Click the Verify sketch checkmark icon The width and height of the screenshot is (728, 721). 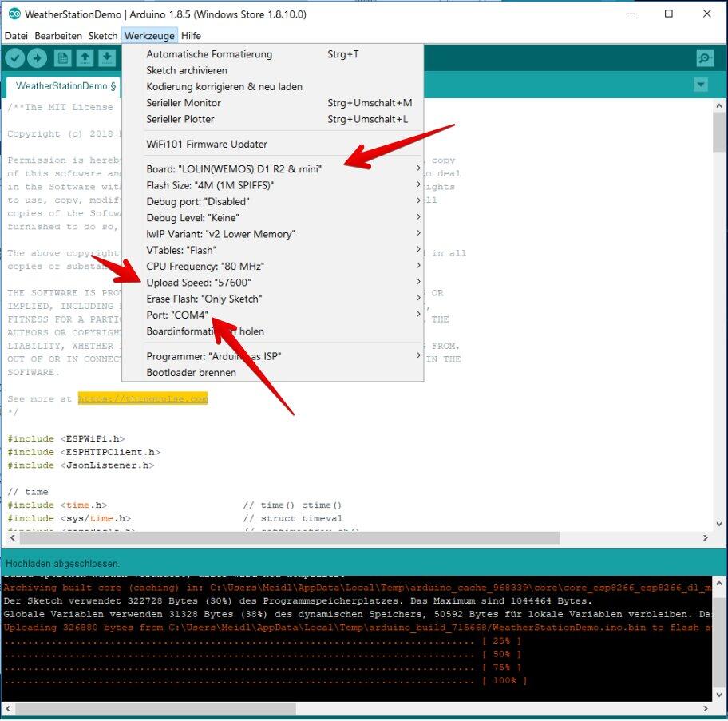pos(14,58)
